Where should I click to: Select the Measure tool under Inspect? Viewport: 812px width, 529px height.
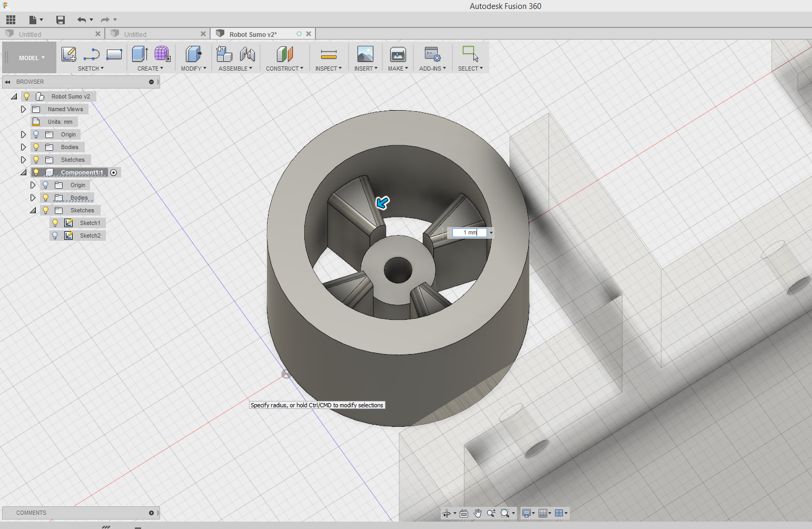tap(328, 53)
